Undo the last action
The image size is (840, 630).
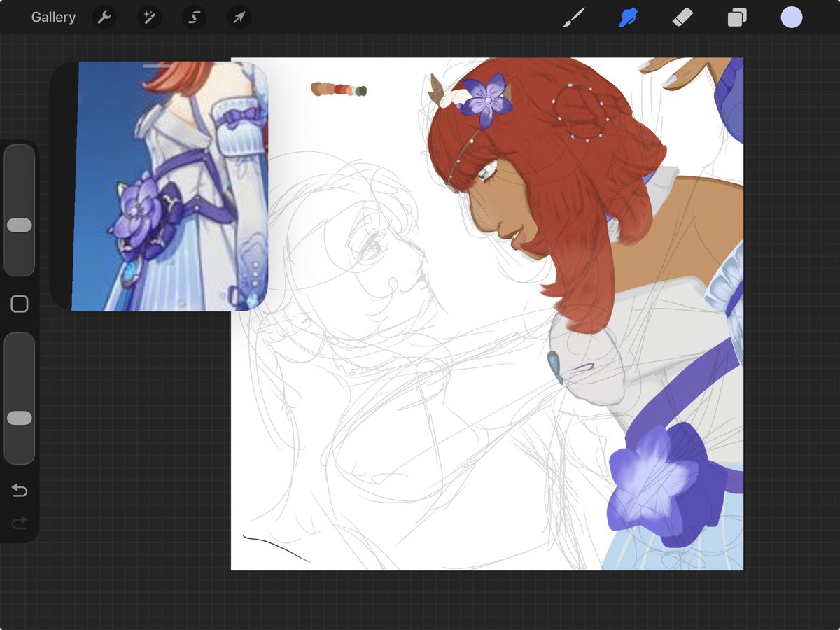pyautogui.click(x=20, y=491)
